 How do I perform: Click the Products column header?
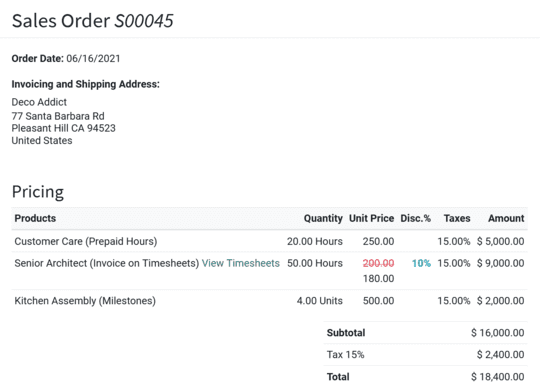35,218
